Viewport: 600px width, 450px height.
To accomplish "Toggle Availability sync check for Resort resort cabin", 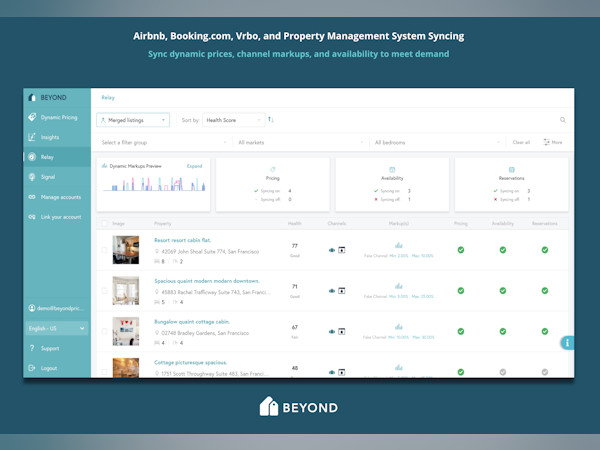I will 503,250.
